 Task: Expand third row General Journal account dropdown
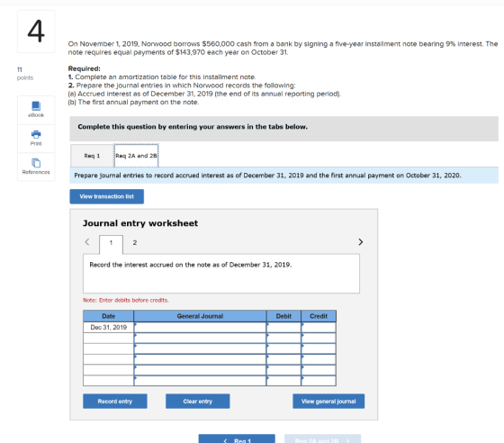(x=200, y=348)
